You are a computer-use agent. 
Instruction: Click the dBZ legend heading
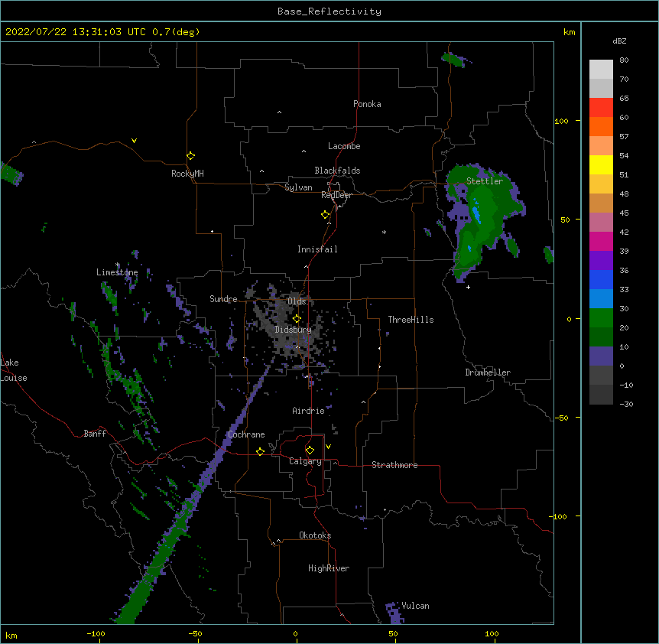click(619, 41)
